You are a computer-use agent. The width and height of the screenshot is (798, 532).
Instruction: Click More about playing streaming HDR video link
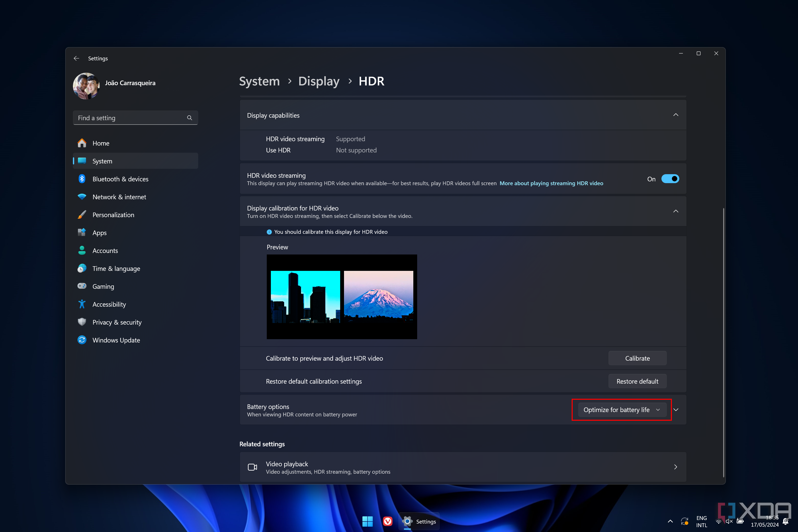[551, 183]
